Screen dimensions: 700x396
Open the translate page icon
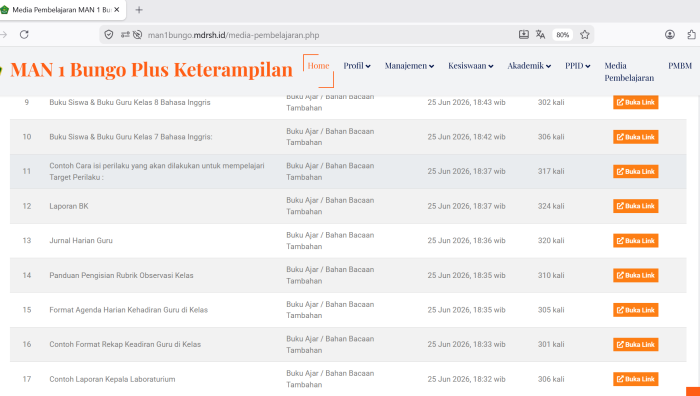click(x=540, y=34)
